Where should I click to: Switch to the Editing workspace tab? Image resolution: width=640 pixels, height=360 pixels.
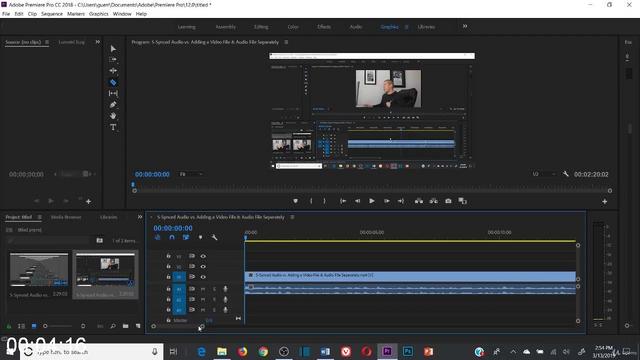coord(261,27)
